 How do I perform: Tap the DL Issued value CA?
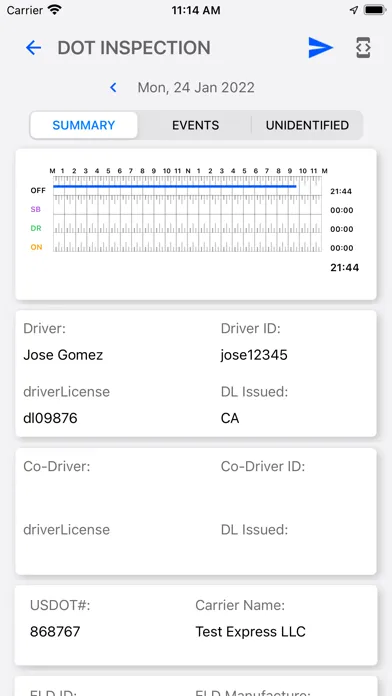pos(230,418)
